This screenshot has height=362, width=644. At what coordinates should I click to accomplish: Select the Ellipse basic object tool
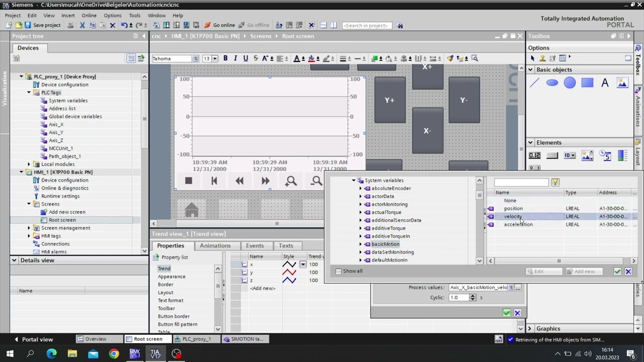click(552, 83)
